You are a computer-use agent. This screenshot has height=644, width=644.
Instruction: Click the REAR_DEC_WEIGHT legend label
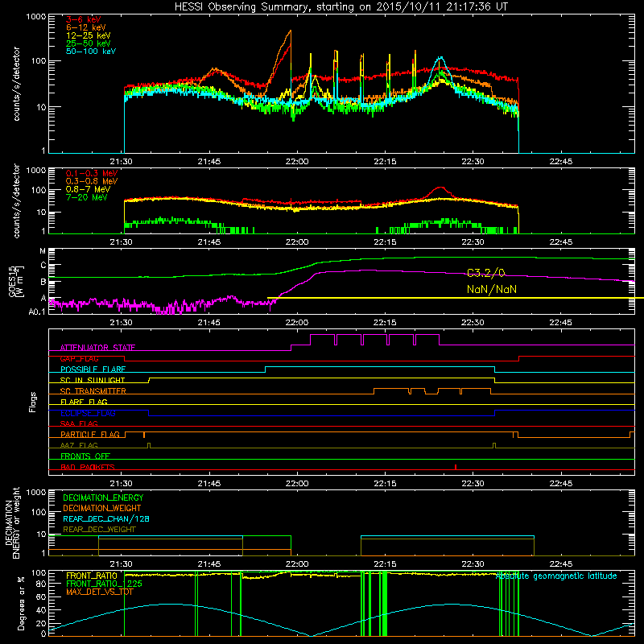(x=99, y=530)
